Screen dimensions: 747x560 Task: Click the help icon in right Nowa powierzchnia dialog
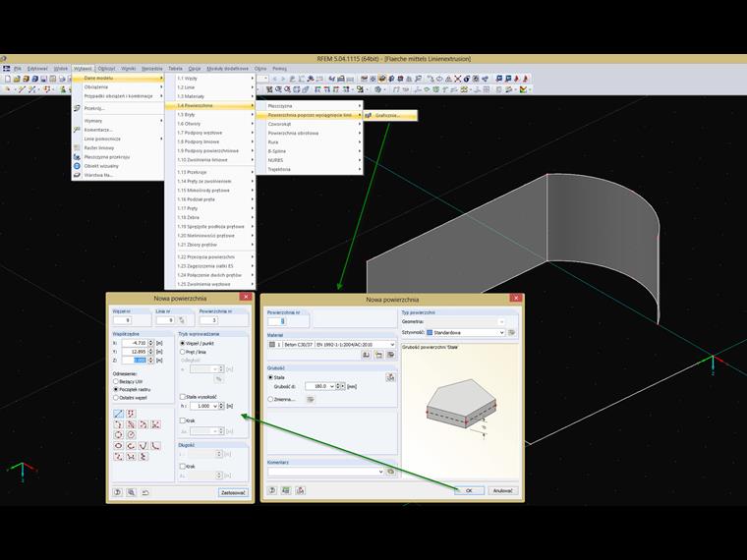(272, 490)
